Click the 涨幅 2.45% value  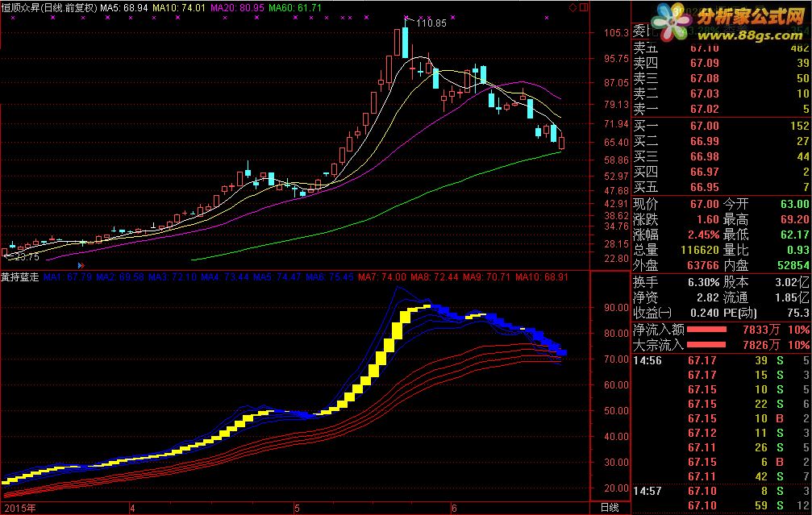(704, 235)
